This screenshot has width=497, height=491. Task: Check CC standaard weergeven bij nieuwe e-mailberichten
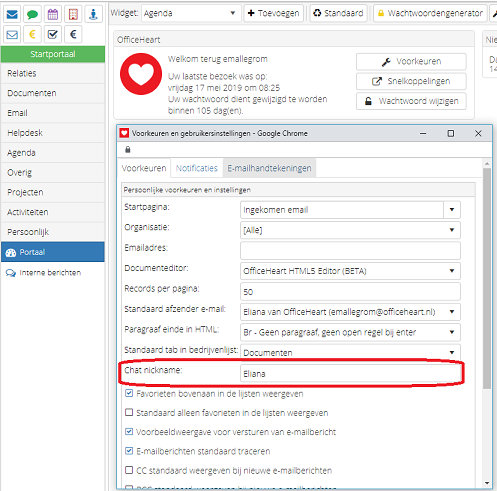click(x=129, y=470)
